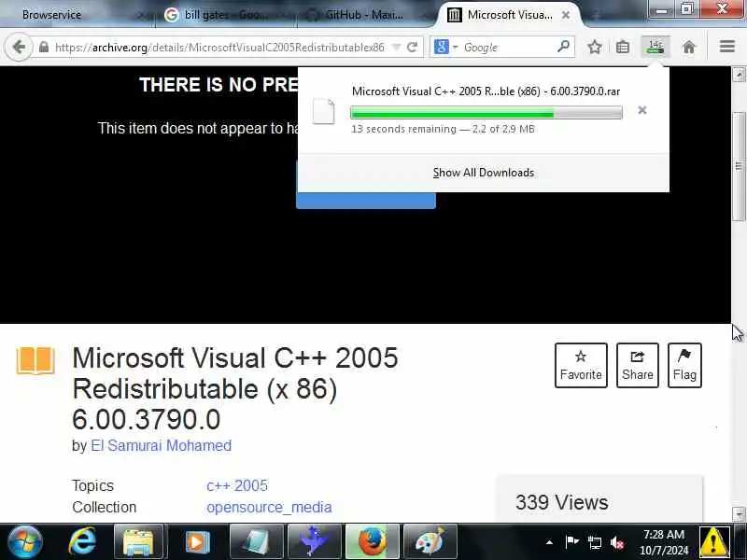This screenshot has width=747, height=560.
Task: Click the 339 Views count
Action: (562, 503)
